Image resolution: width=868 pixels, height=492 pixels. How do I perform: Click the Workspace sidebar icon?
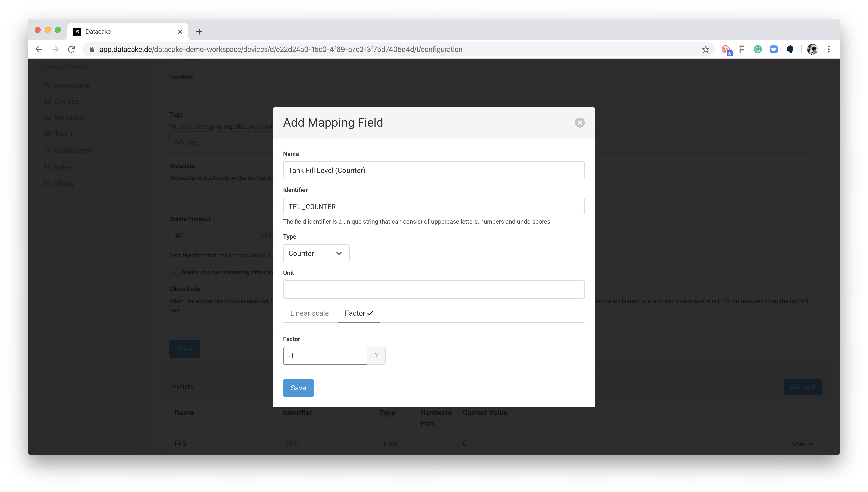[x=47, y=84]
